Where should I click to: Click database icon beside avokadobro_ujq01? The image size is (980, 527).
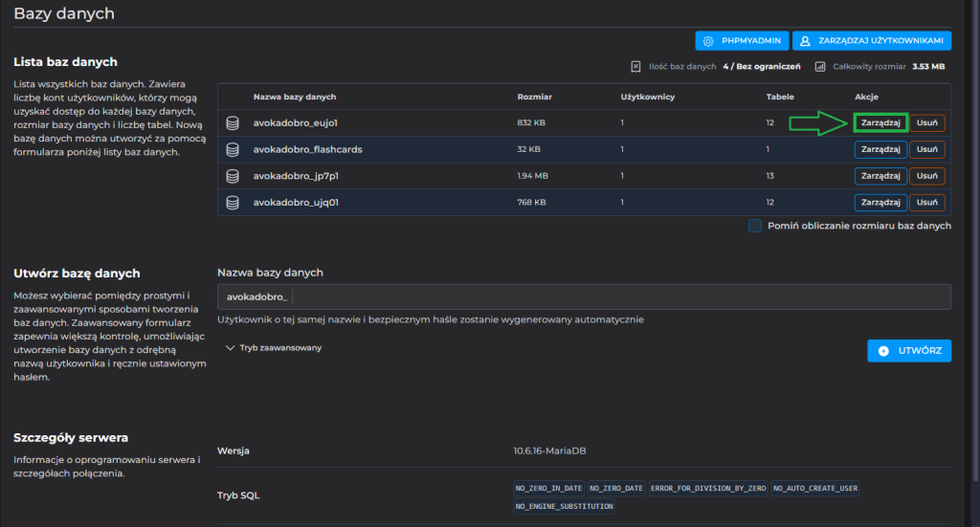pyautogui.click(x=232, y=203)
